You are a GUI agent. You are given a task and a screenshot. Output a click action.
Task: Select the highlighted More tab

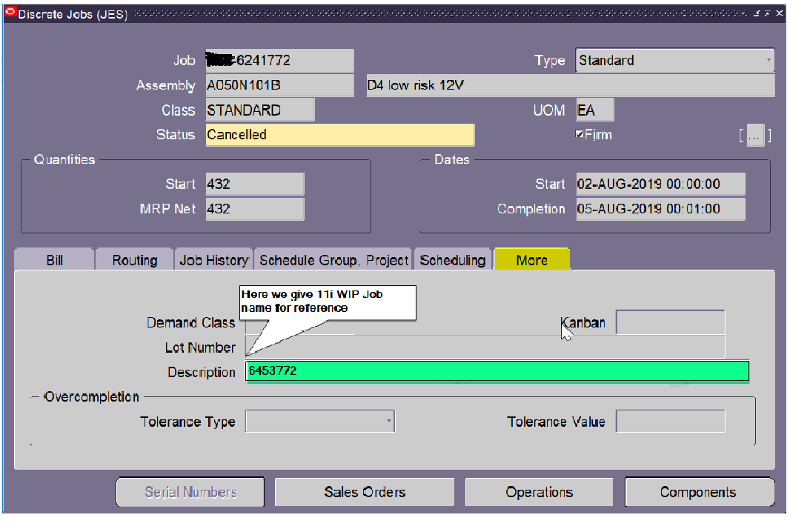click(531, 259)
